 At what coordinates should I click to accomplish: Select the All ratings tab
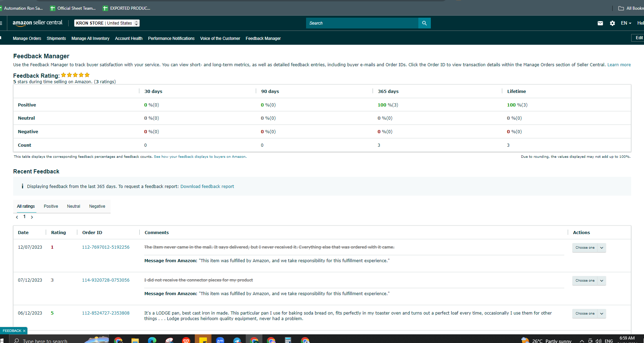click(26, 206)
